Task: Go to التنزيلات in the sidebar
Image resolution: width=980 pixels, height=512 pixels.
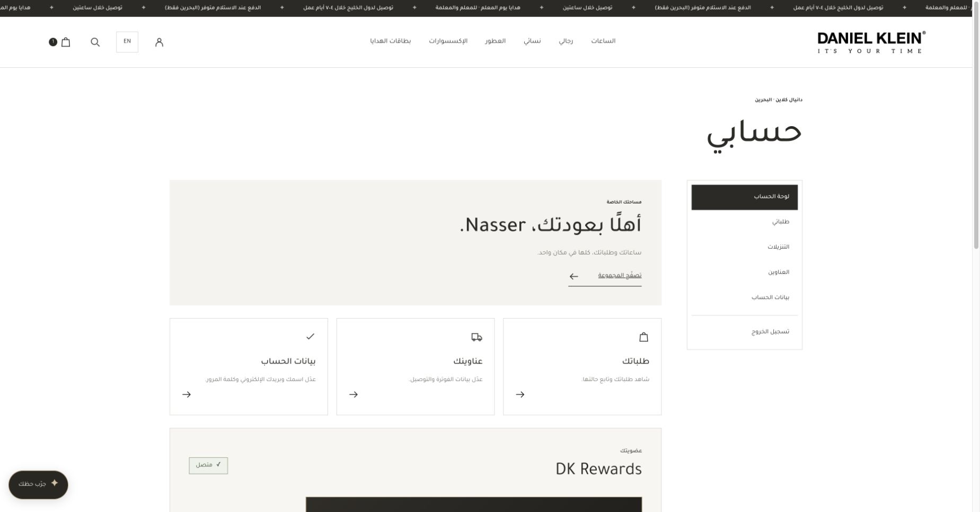Action: 744,247
